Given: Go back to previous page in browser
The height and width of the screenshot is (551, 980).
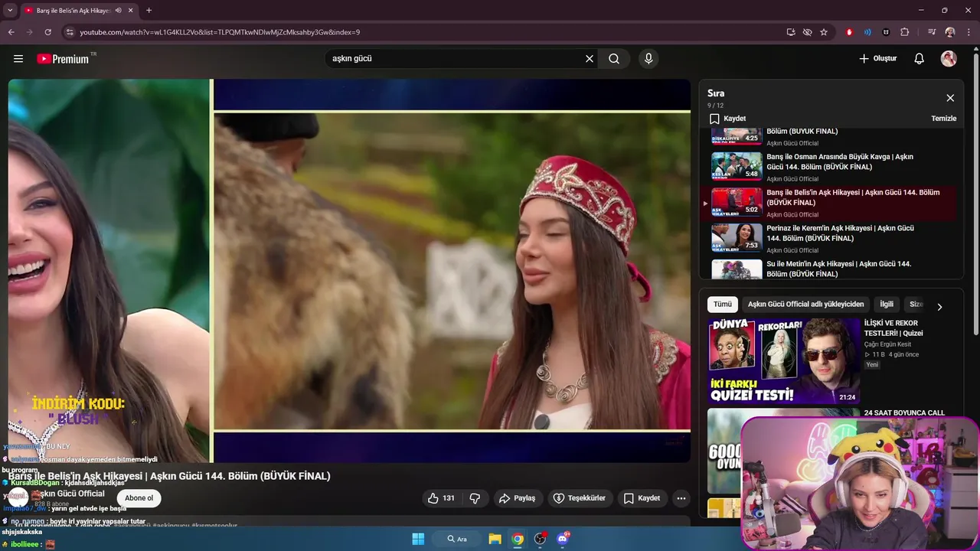Looking at the screenshot, I should coord(11,32).
